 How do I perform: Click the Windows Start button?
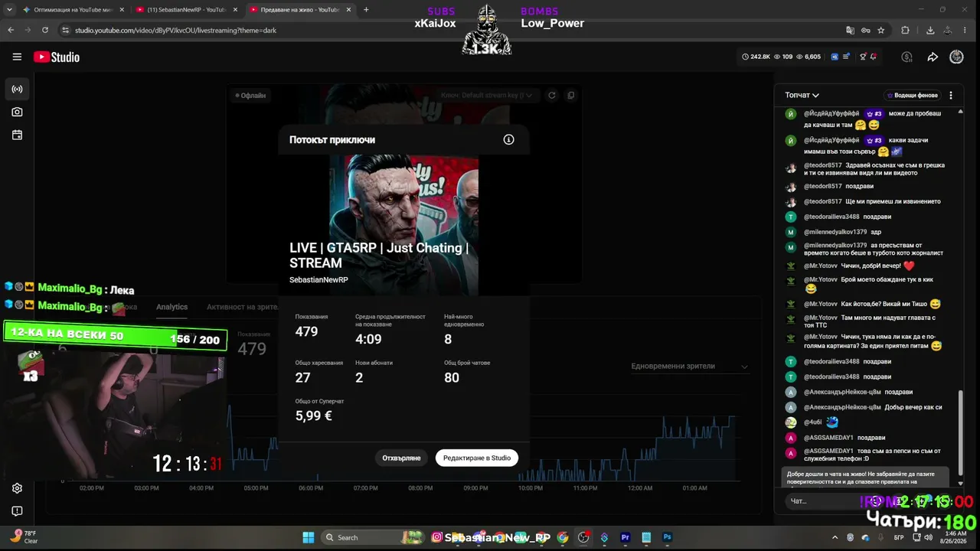309,537
